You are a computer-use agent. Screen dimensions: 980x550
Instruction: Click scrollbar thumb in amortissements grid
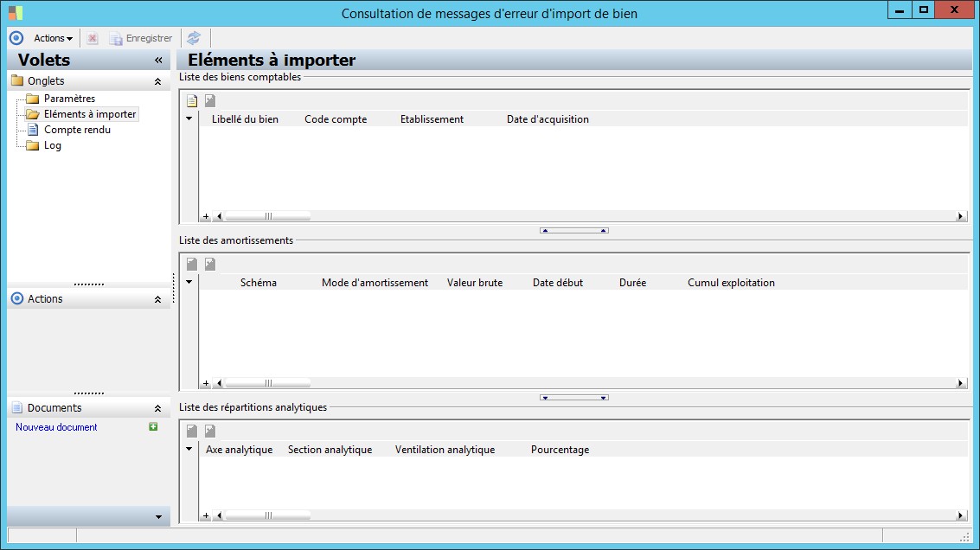[268, 383]
